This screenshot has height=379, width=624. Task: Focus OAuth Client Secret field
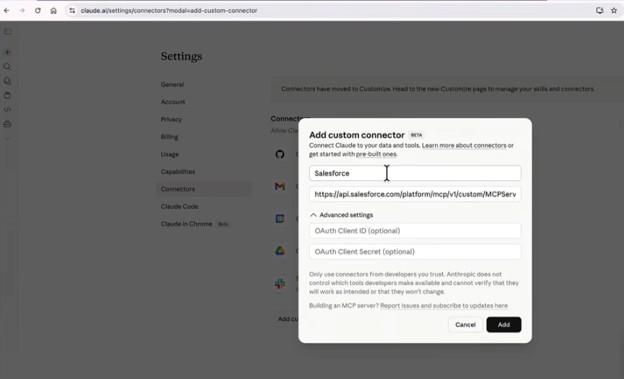tap(415, 252)
